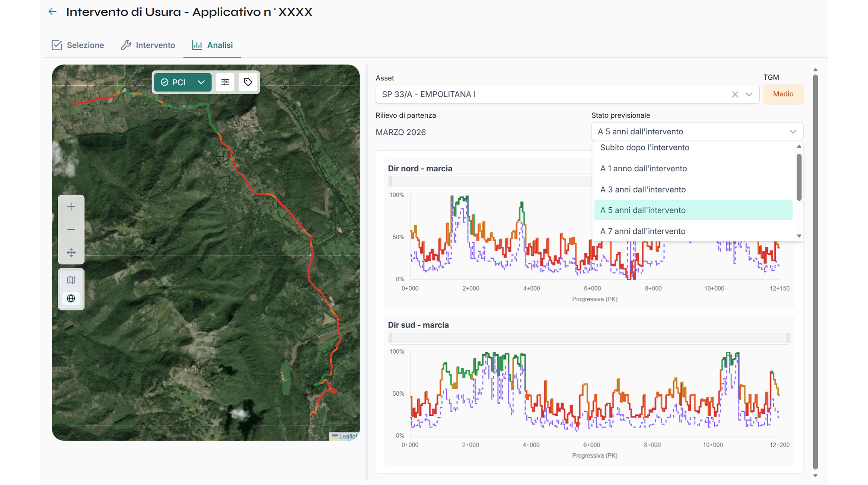
Task: Select the satellite globe basemap icon
Action: (71, 299)
